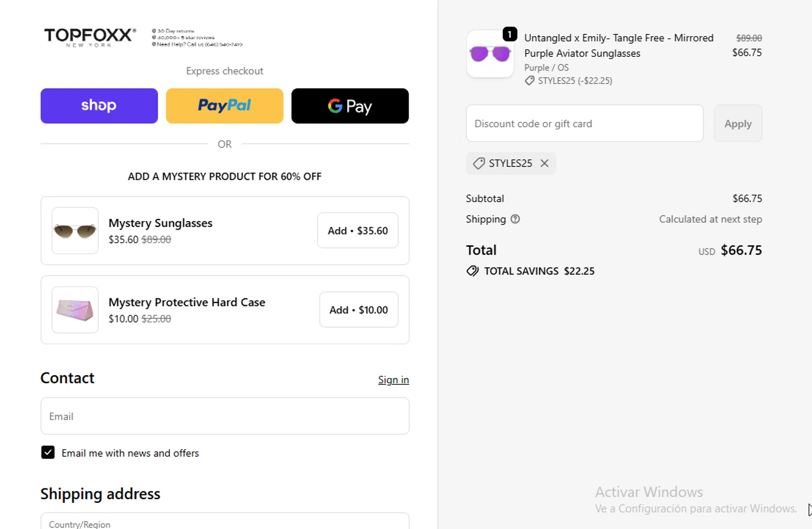This screenshot has width=812, height=529.
Task: Add Mystery Protective Hard Case for $10.00
Action: point(359,310)
